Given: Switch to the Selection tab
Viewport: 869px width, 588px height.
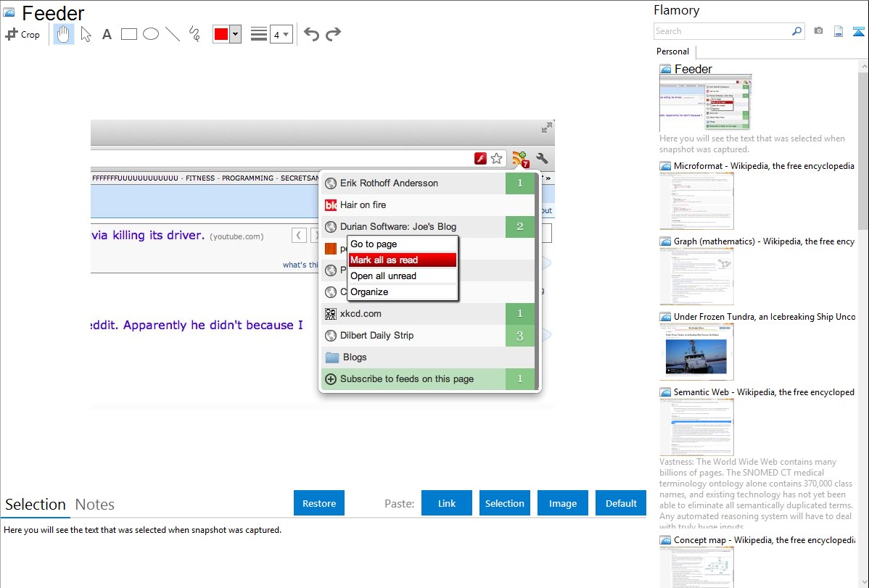Looking at the screenshot, I should 36,505.
